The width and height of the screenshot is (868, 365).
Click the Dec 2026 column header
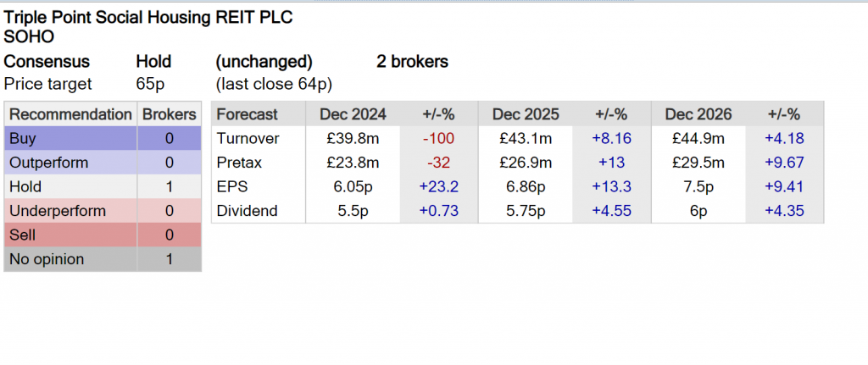(x=698, y=114)
